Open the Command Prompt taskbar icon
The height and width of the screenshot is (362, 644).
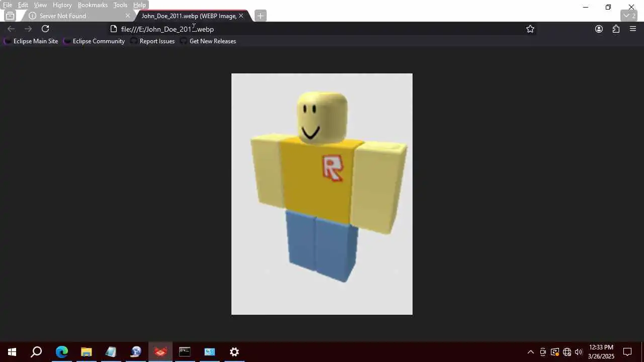coord(185,352)
